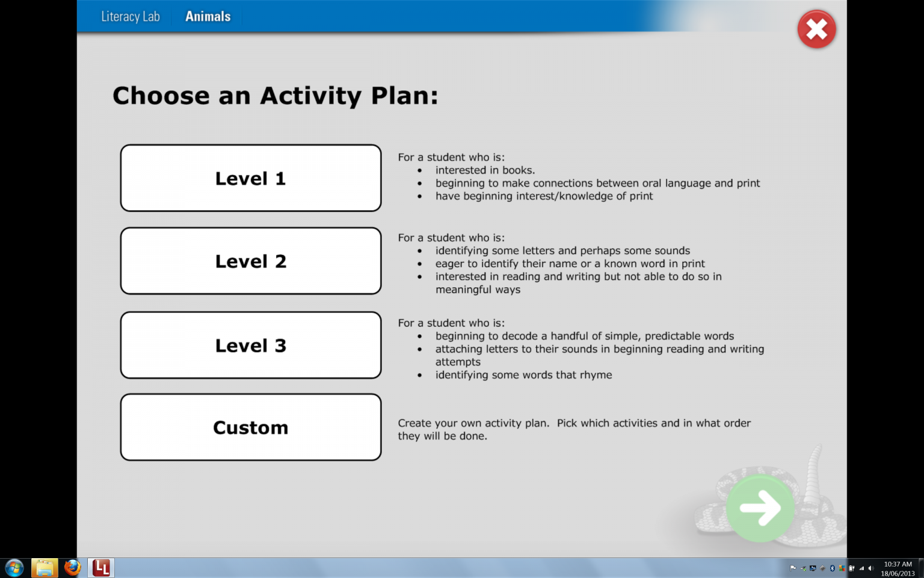
Task: Open the Action Center flag icon
Action: coord(793,568)
